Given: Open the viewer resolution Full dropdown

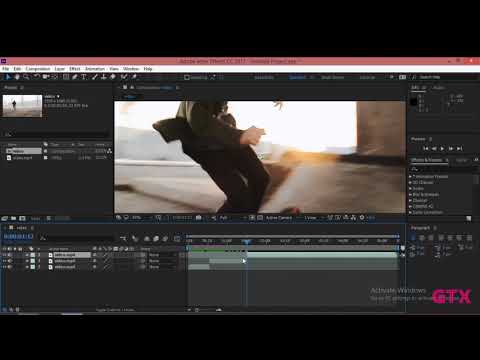Looking at the screenshot, I should click(x=232, y=218).
